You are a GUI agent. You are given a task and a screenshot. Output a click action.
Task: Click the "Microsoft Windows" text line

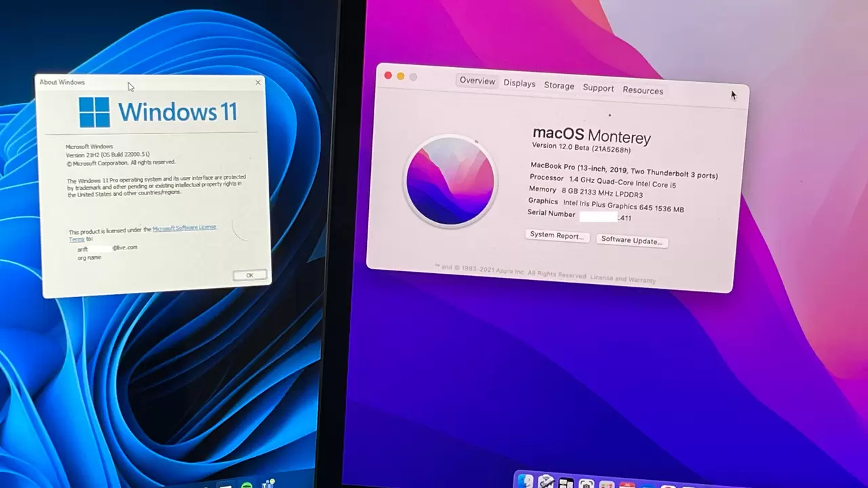[x=89, y=146]
